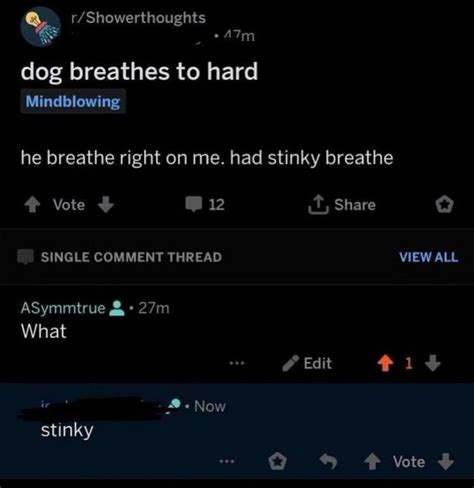474x488 pixels.
Task: Open the three-dot menu on the 'What' comment
Action: (x=237, y=363)
